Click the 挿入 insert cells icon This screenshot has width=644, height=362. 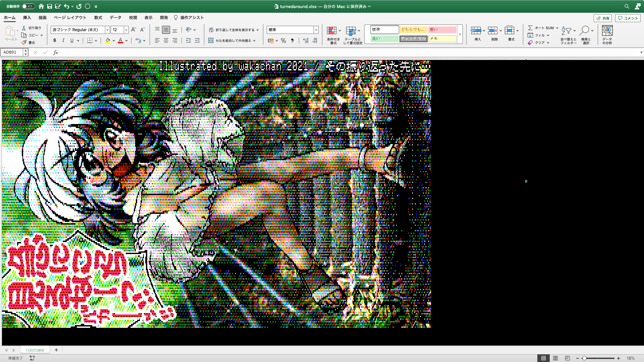(x=476, y=31)
